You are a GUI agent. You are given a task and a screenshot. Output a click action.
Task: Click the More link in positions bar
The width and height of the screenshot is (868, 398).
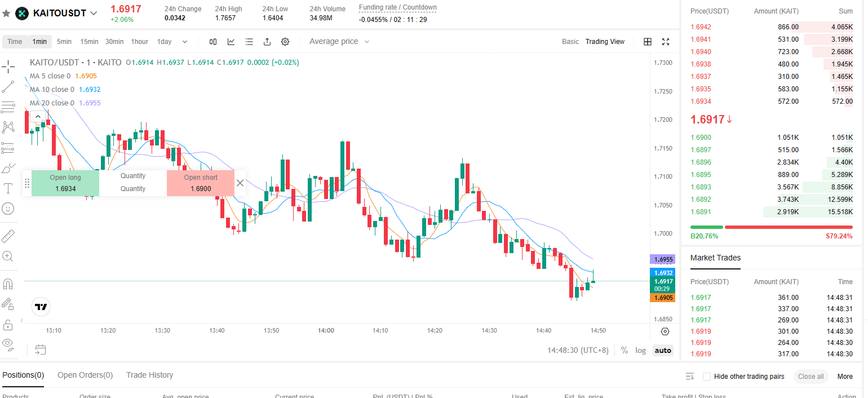tap(845, 377)
